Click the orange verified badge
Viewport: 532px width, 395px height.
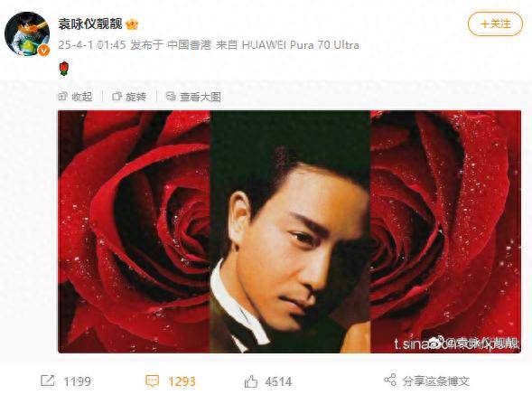(43, 51)
